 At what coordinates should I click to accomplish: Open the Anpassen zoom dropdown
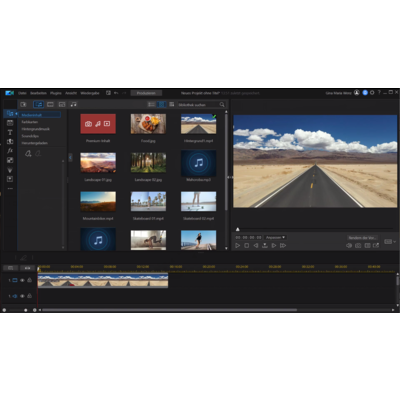point(275,237)
